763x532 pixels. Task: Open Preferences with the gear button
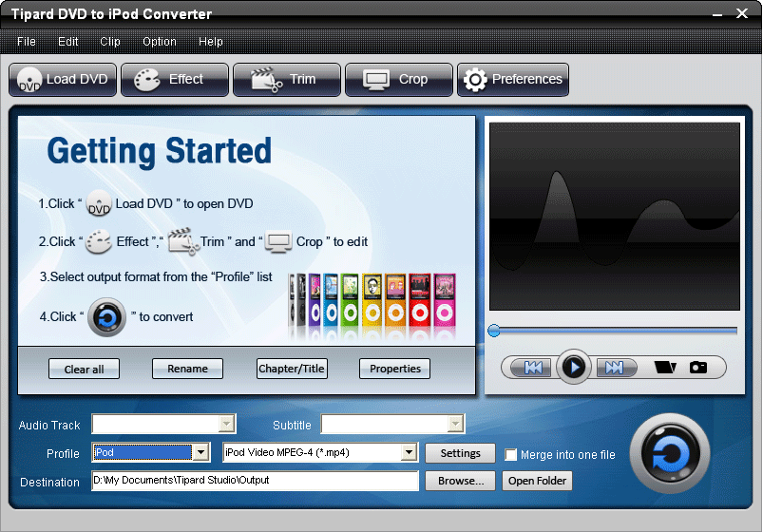[513, 80]
